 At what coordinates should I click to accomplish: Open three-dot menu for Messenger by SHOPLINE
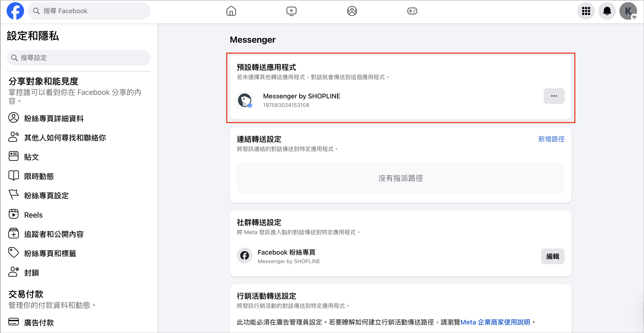(554, 96)
